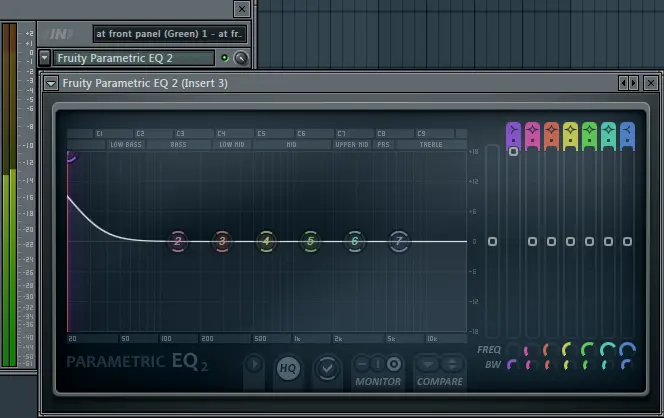Select the Fruity Parametric EQ 2 effect slot
Screen dimensions: 664x418
(134, 58)
